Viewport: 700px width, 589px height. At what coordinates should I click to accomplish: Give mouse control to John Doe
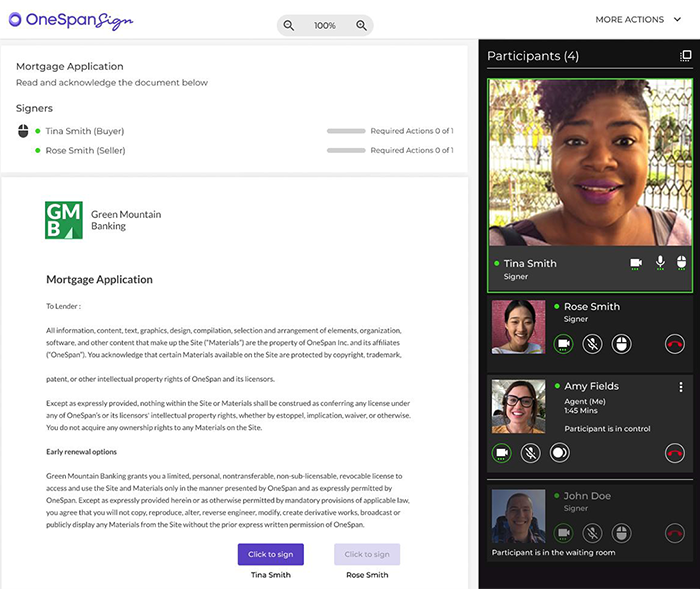coord(621,533)
